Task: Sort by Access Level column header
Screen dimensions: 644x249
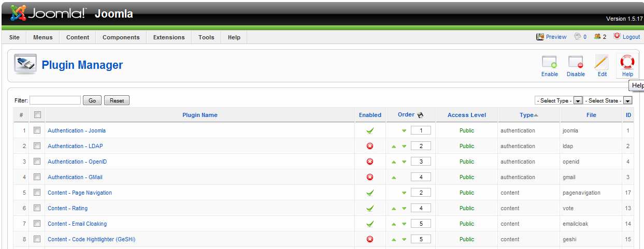Action: point(467,115)
